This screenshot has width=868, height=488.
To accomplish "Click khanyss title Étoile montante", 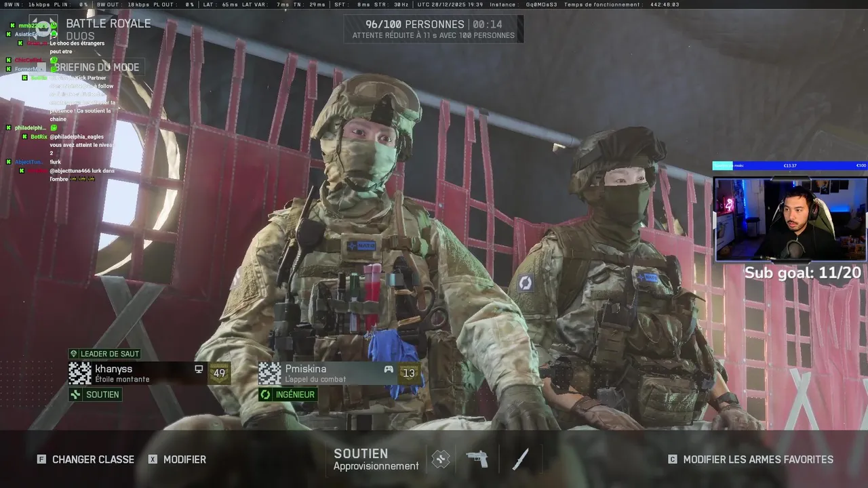I will click(x=122, y=380).
